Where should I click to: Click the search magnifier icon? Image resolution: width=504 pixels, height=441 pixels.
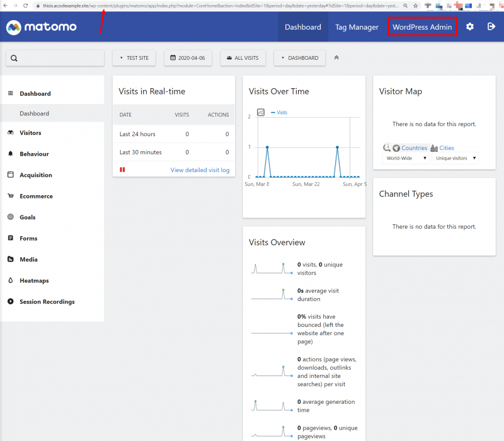click(14, 58)
